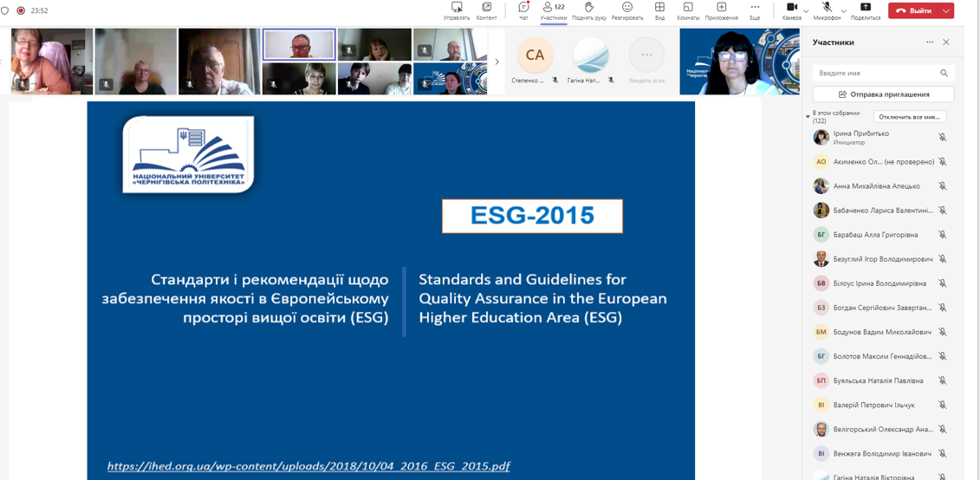Open the Вид (View) layout options
Screen dimensions: 980x480
click(659, 8)
